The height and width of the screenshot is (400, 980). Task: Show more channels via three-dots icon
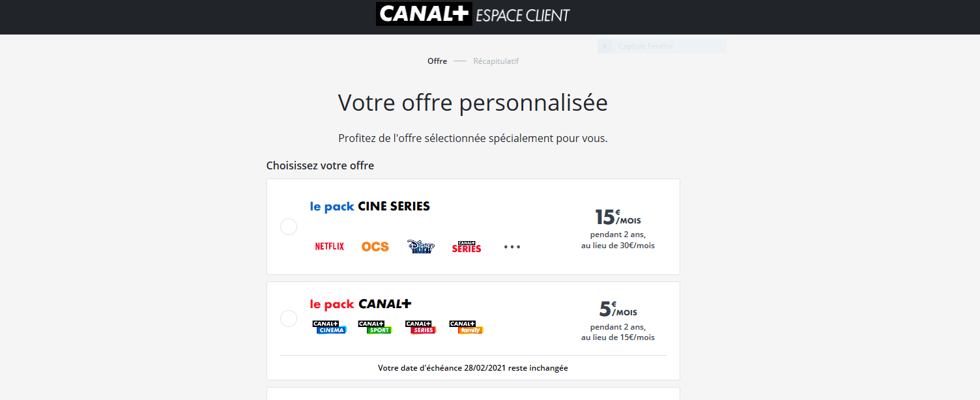click(512, 247)
